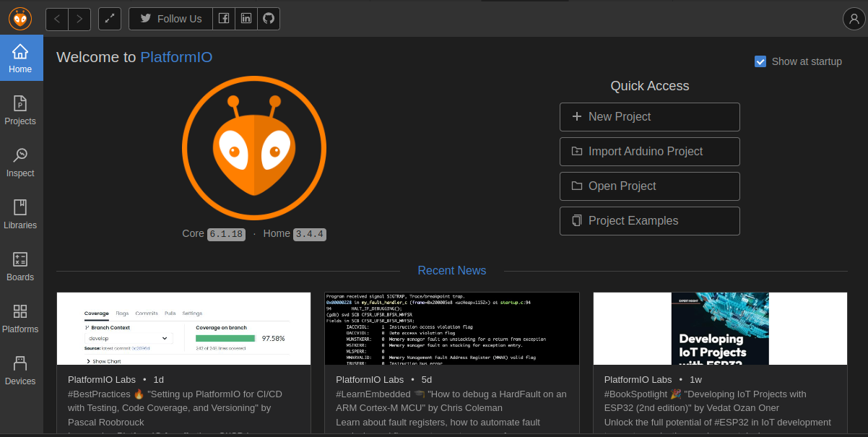Click Home version 3.4.4 badge

click(x=310, y=234)
